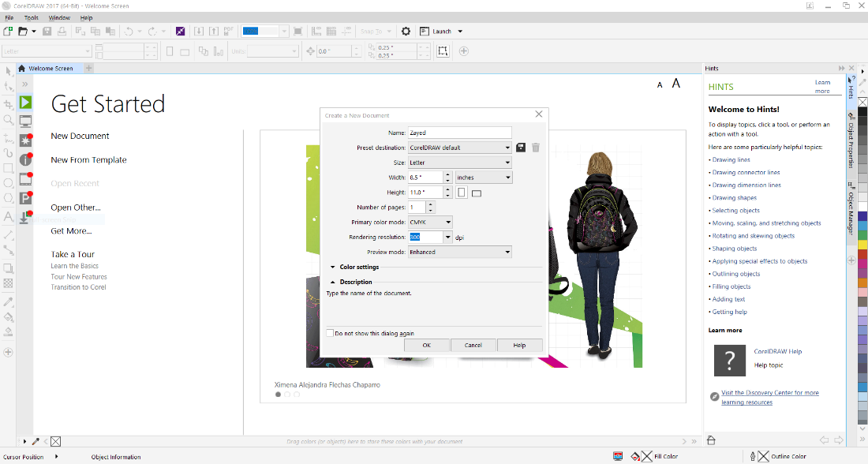Click the Options gear icon in toolbar
Viewport: 868px width, 464px height.
[x=406, y=31]
